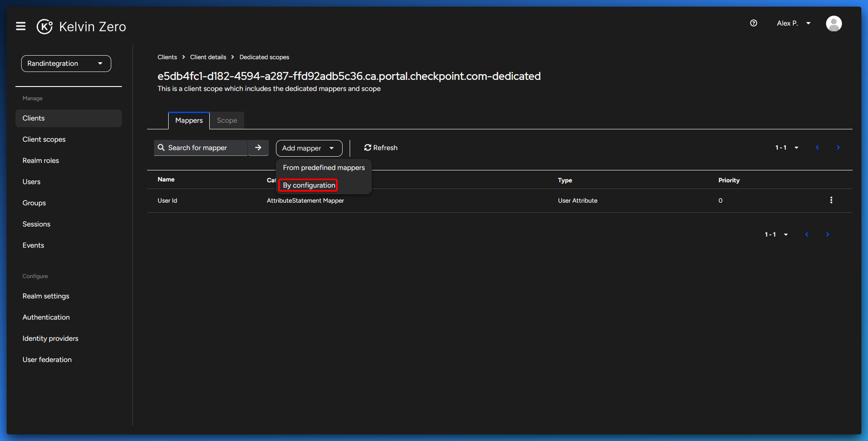Switch to the Mappers tab

pyautogui.click(x=189, y=121)
